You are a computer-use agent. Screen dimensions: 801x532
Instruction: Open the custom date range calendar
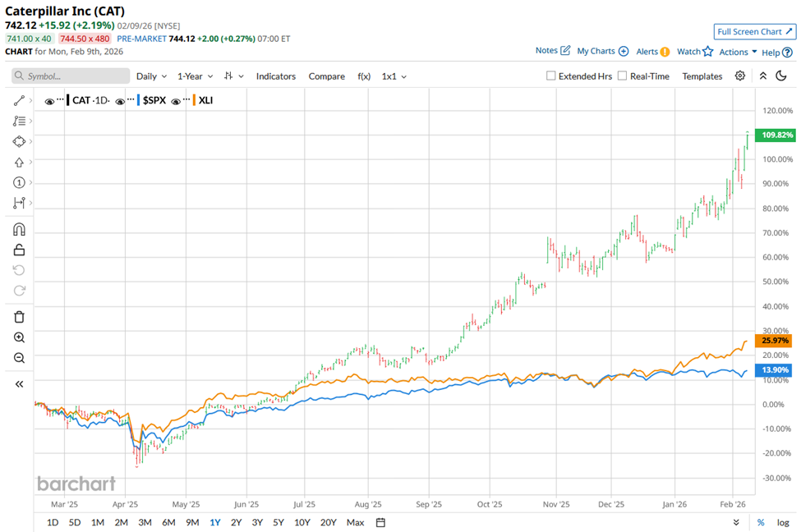[380, 522]
